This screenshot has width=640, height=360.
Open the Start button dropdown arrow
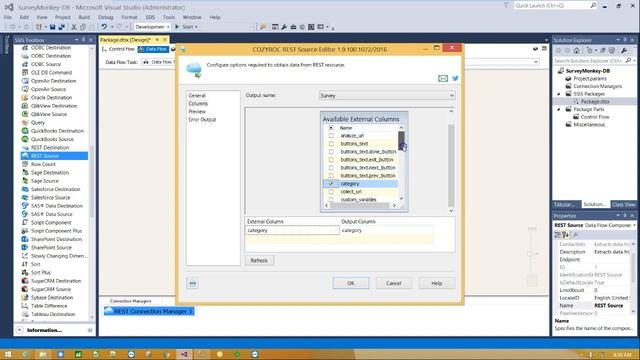196,27
